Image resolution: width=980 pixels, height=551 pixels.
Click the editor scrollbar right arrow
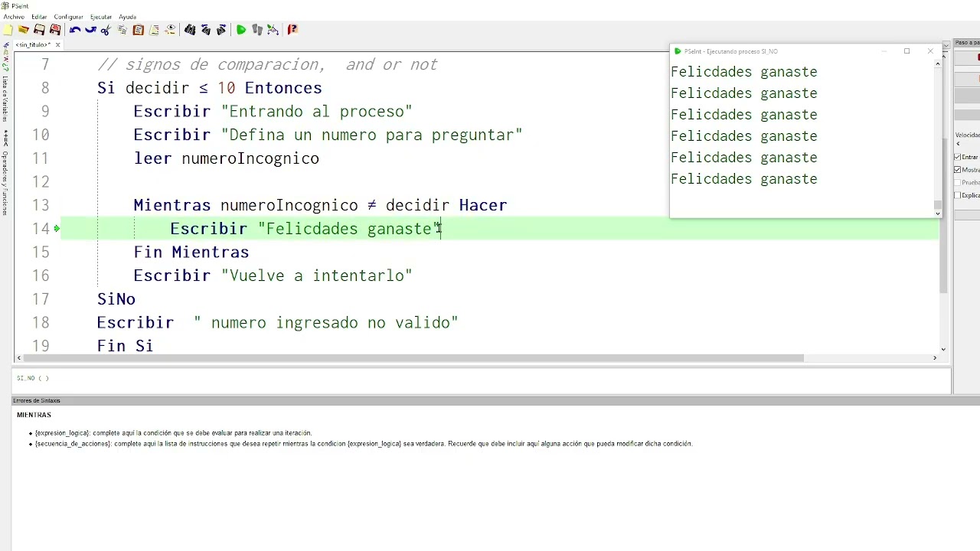[x=935, y=358]
